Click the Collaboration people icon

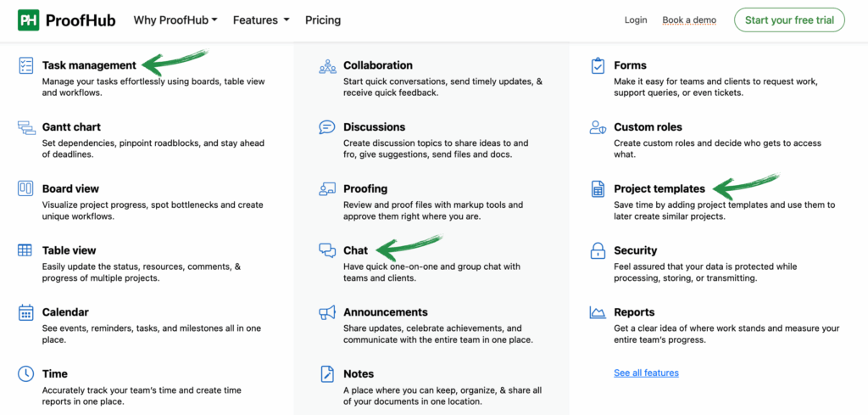[328, 66]
